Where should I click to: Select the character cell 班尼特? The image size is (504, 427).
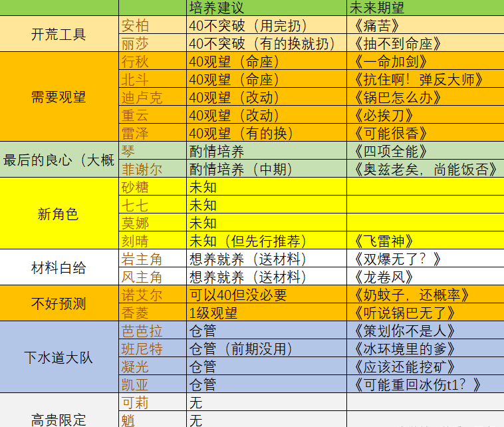(153, 348)
